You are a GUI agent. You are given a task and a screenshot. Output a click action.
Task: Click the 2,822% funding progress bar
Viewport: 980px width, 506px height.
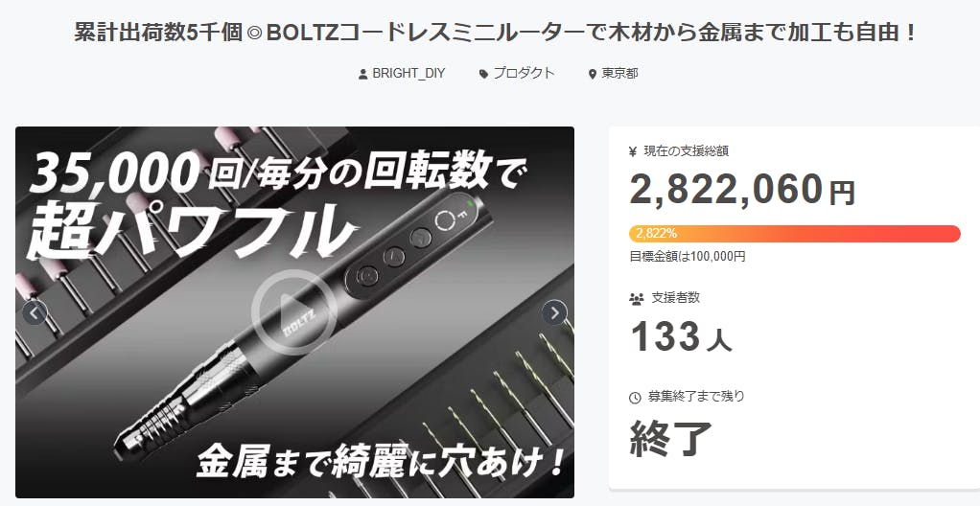click(794, 234)
